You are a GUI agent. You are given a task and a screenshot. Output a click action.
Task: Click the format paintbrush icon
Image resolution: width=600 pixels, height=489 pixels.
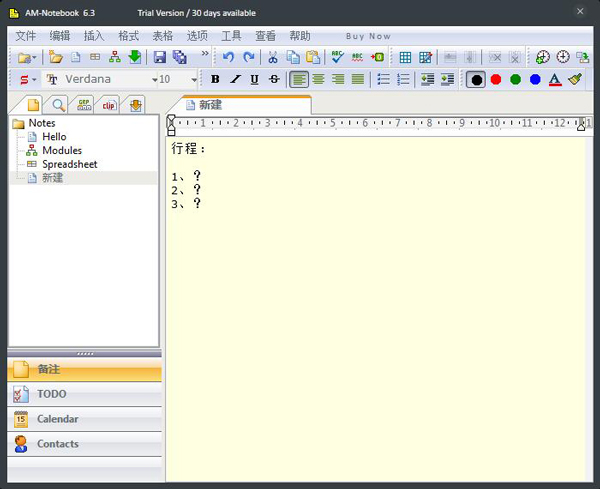[575, 79]
